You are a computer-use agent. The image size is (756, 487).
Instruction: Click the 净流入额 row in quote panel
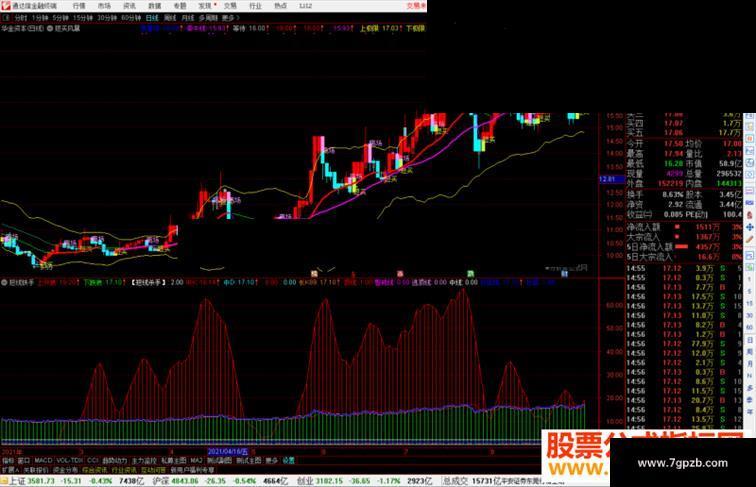point(685,227)
